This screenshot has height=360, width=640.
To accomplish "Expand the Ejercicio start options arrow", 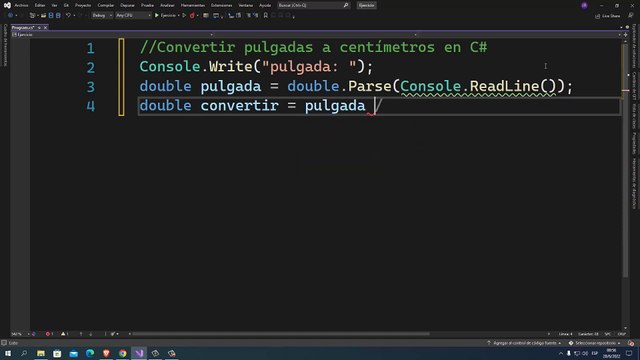I will click(x=179, y=16).
